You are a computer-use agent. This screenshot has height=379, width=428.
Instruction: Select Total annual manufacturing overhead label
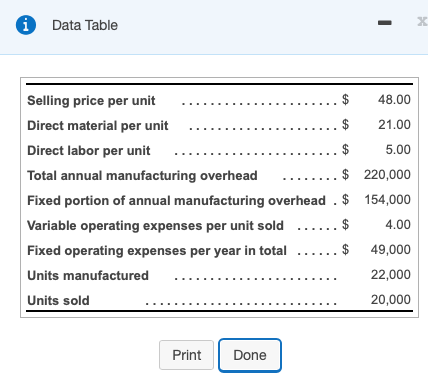(142, 175)
